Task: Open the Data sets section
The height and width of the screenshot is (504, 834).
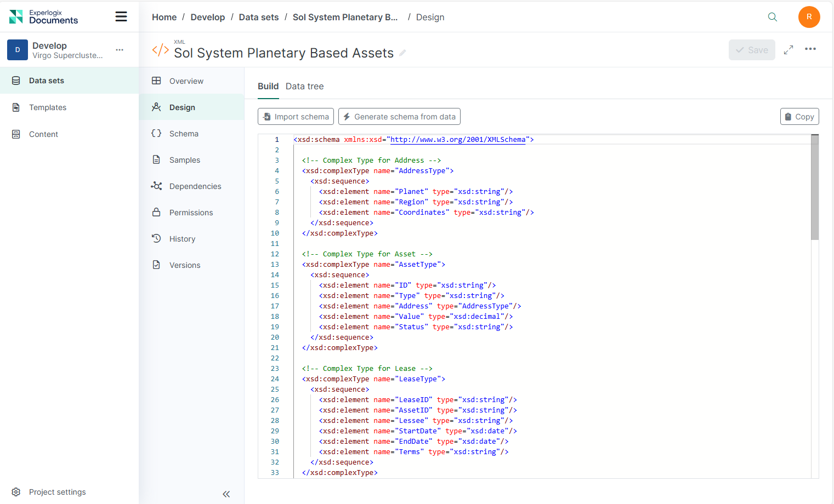Action: (69, 81)
